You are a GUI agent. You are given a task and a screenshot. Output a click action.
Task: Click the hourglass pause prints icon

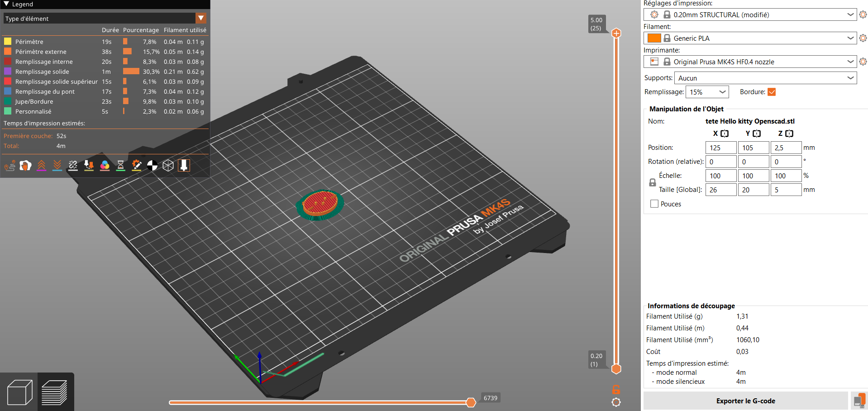coord(120,166)
